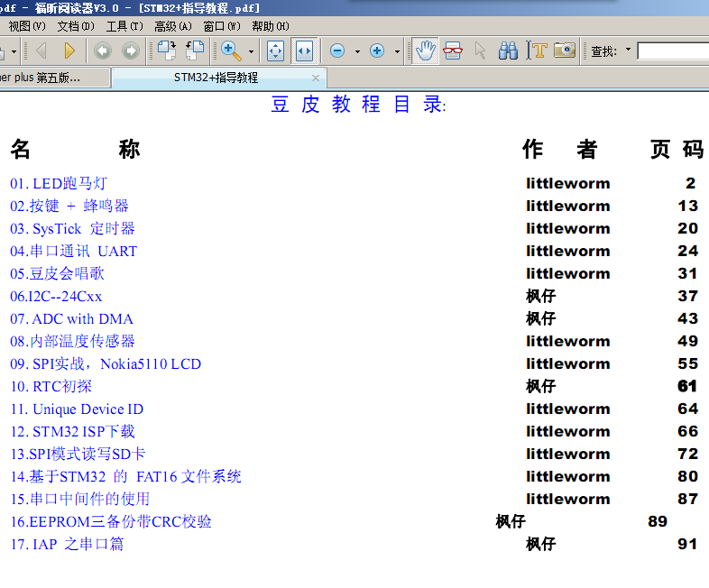Open link 12. STM32 ISP下载
The image size is (709, 588).
(x=72, y=432)
